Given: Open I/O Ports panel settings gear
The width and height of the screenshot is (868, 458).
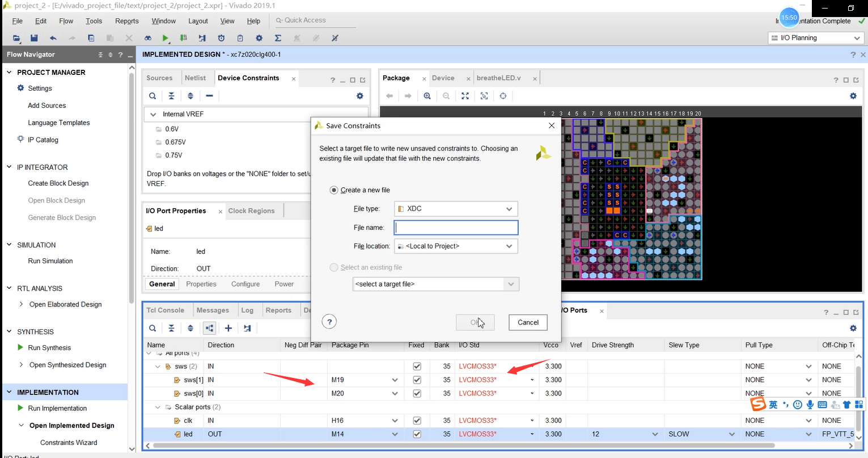Looking at the screenshot, I should click(x=853, y=328).
